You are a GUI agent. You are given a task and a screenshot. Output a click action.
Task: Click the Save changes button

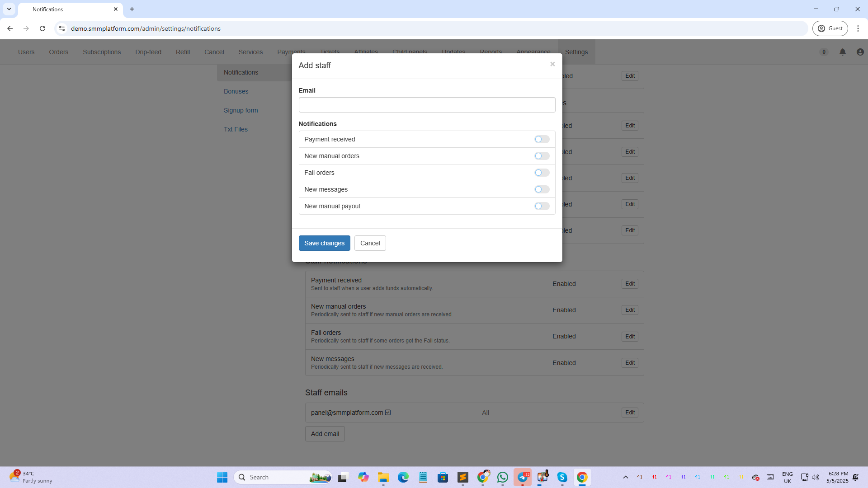324,243
